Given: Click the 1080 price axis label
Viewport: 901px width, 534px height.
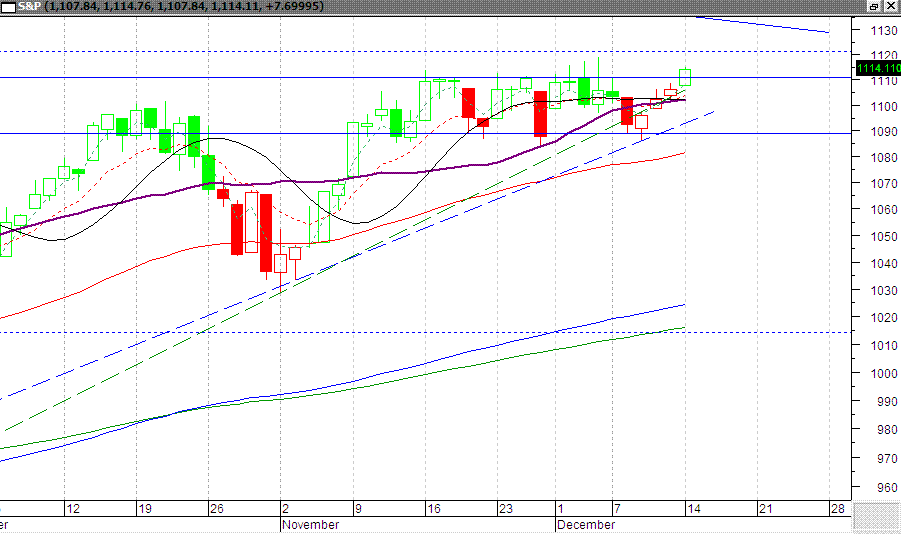Looking at the screenshot, I should pyautogui.click(x=884, y=157).
